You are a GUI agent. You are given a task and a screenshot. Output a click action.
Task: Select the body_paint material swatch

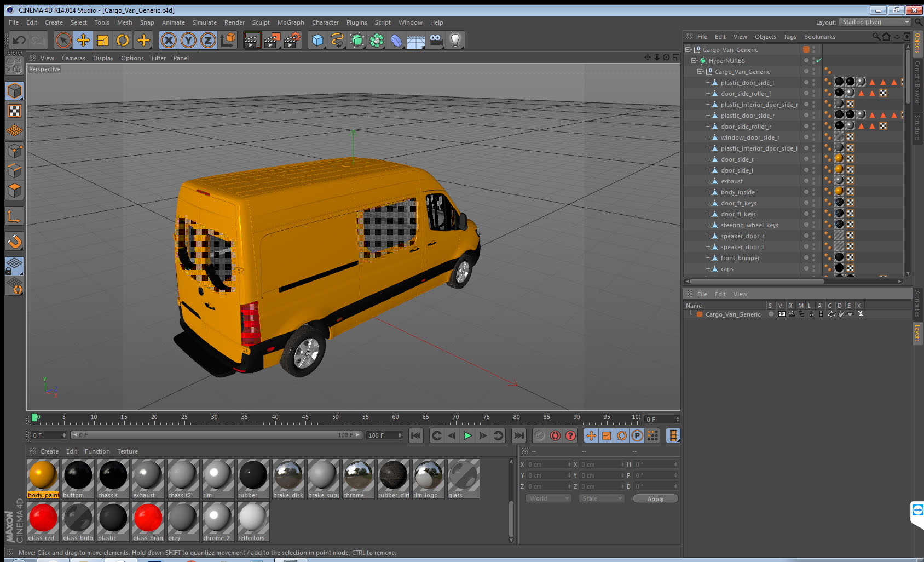tap(43, 475)
